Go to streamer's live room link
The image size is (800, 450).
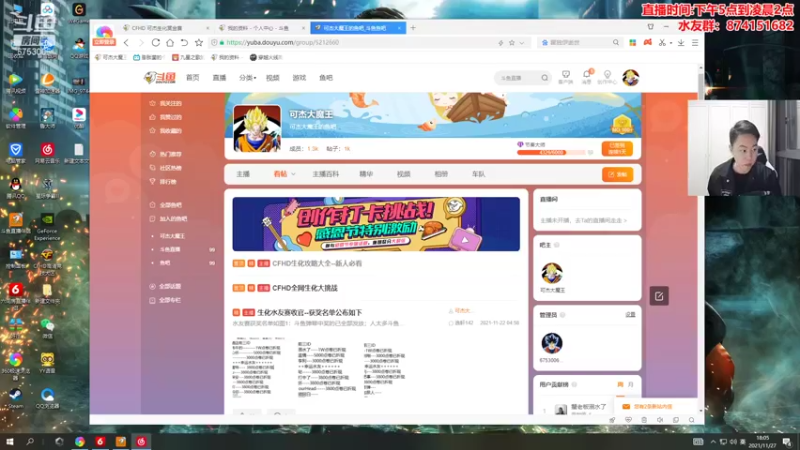pos(584,220)
